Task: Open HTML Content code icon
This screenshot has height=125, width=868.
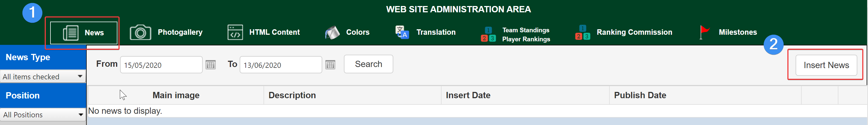Action: 235,32
